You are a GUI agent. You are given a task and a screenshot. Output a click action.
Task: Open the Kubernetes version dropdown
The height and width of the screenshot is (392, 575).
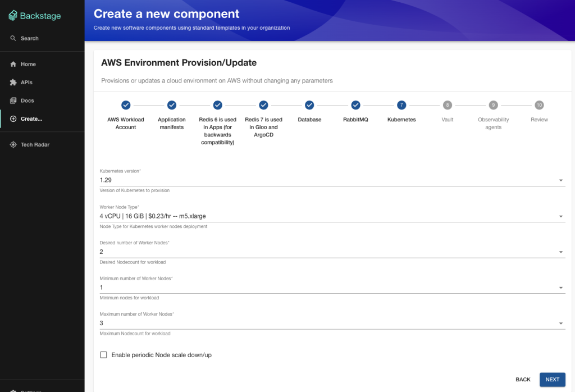[x=560, y=180]
